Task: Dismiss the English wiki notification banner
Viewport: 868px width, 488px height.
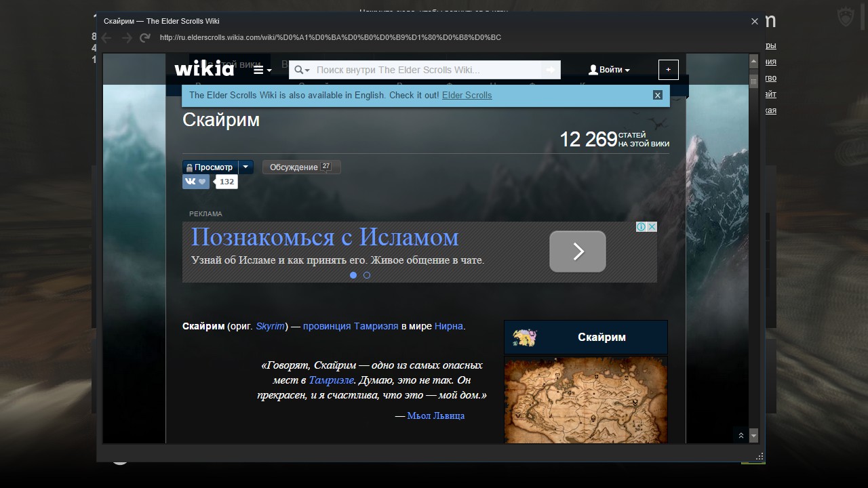Action: (x=657, y=96)
